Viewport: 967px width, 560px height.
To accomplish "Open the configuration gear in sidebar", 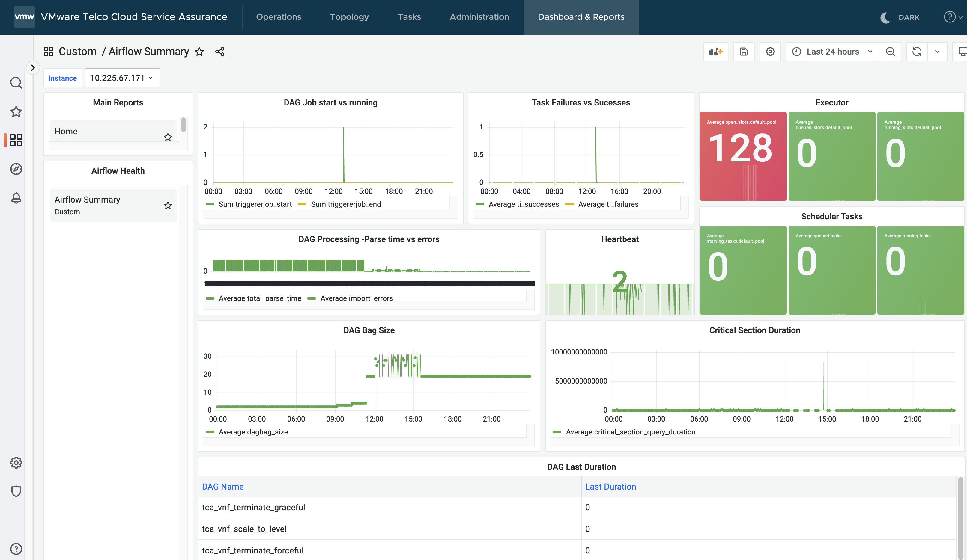I will [x=16, y=463].
